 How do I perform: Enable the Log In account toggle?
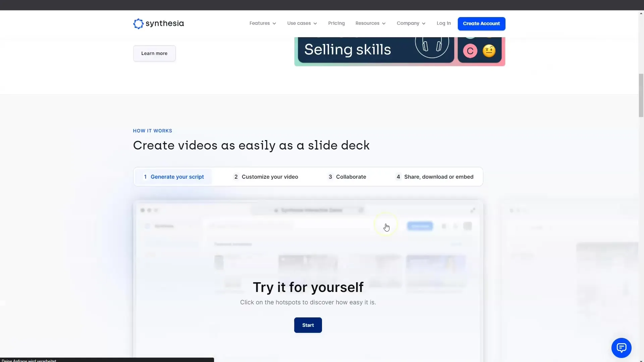tap(444, 23)
